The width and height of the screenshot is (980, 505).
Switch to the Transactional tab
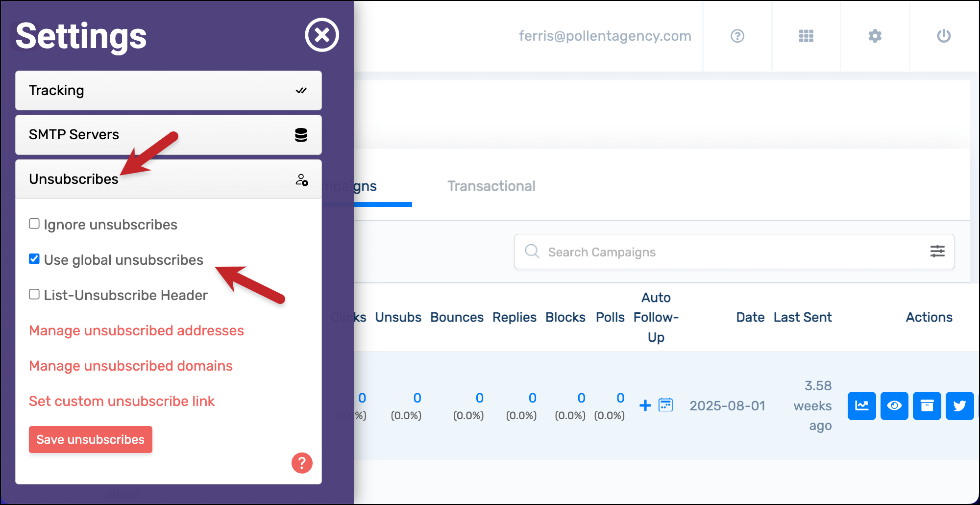[x=491, y=186]
